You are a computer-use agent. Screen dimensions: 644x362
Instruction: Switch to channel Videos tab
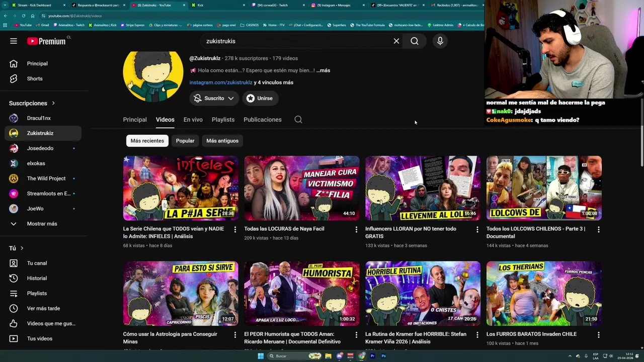(x=165, y=120)
